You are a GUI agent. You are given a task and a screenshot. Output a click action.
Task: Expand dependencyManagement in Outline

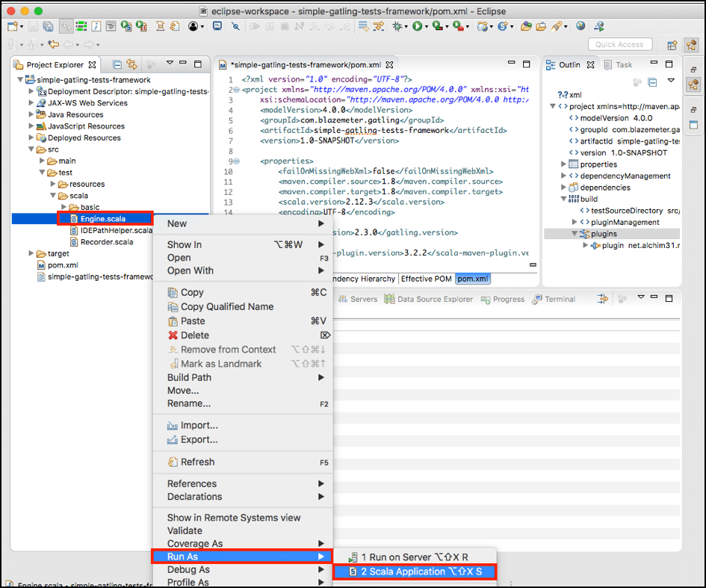tap(563, 176)
